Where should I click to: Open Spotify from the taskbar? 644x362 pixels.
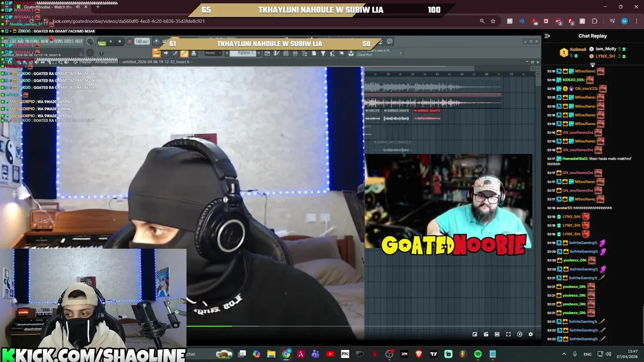[x=478, y=354]
